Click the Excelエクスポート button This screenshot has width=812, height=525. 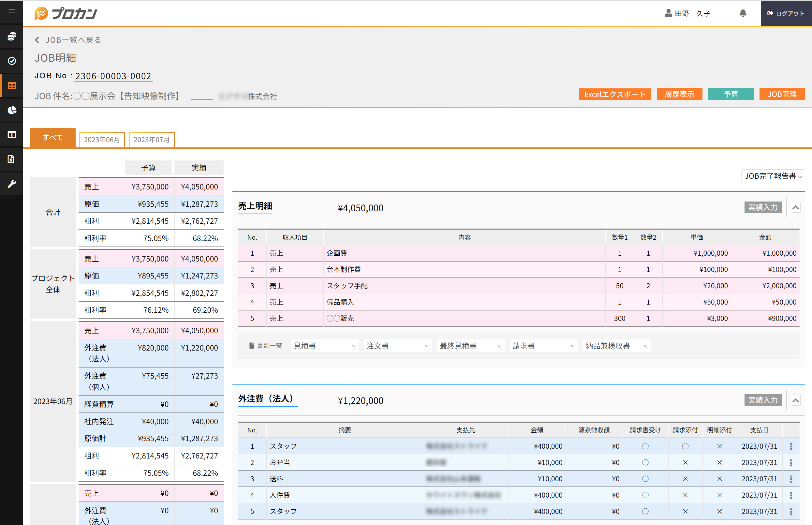click(x=614, y=95)
